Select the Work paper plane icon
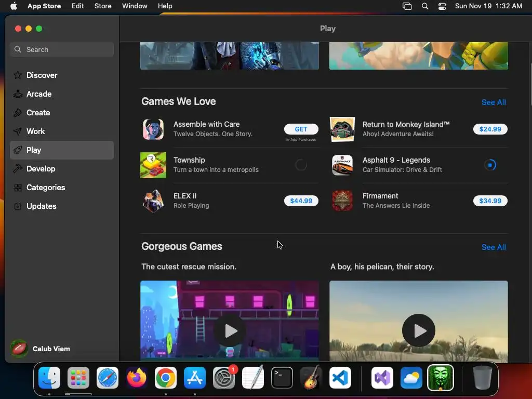The image size is (532, 399). [18, 131]
